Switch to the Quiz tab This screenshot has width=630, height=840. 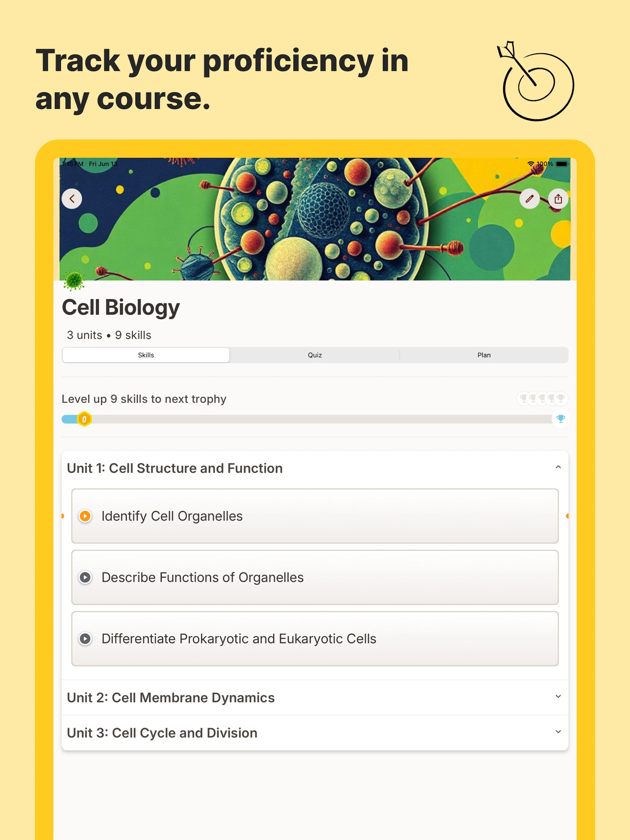314,355
